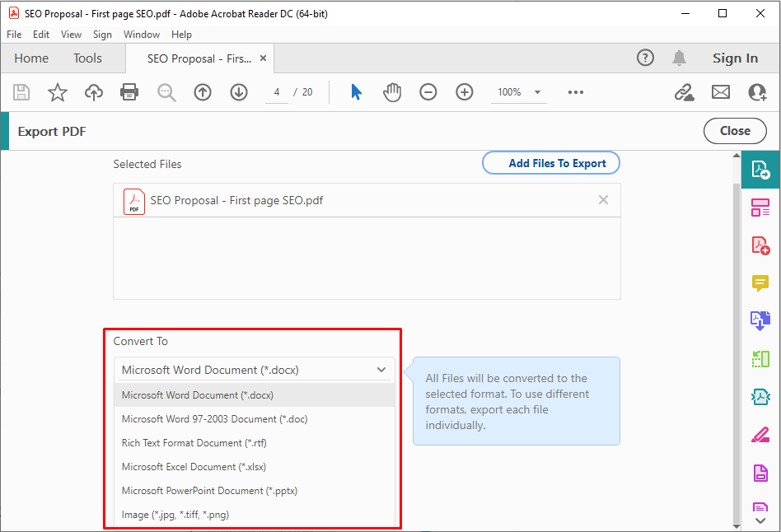Image resolution: width=781 pixels, height=532 pixels.
Task: Print the SEO Proposal document
Action: pos(129,92)
